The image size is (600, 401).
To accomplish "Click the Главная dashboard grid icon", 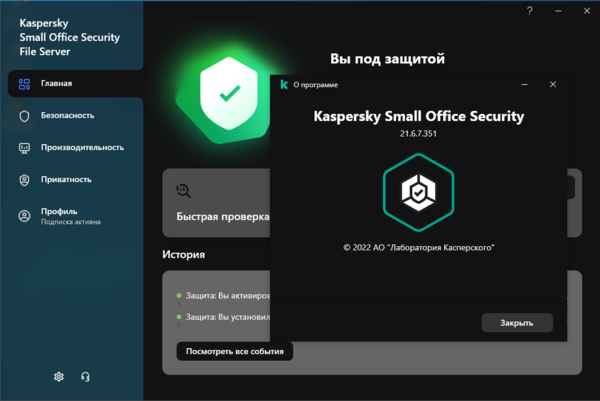I will (24, 84).
